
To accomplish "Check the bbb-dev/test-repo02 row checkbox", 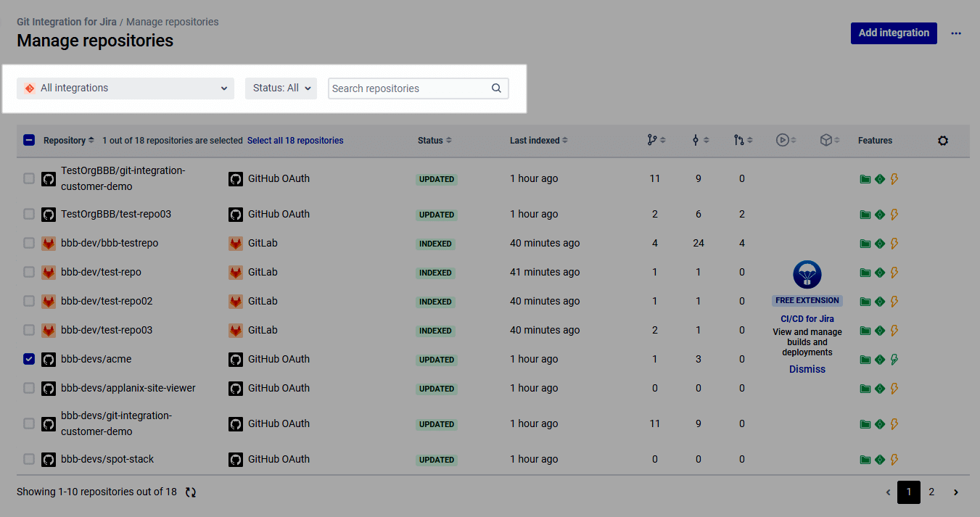I will pyautogui.click(x=29, y=301).
